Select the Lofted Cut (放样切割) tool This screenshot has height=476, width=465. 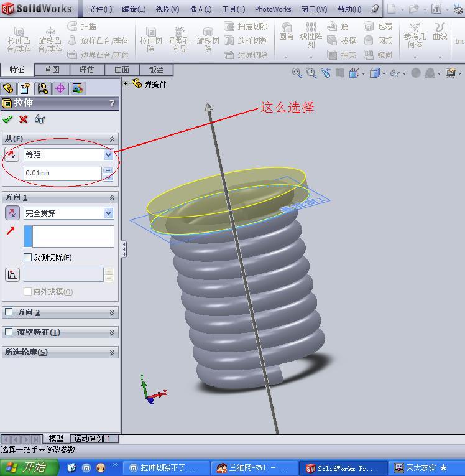pyautogui.click(x=246, y=40)
